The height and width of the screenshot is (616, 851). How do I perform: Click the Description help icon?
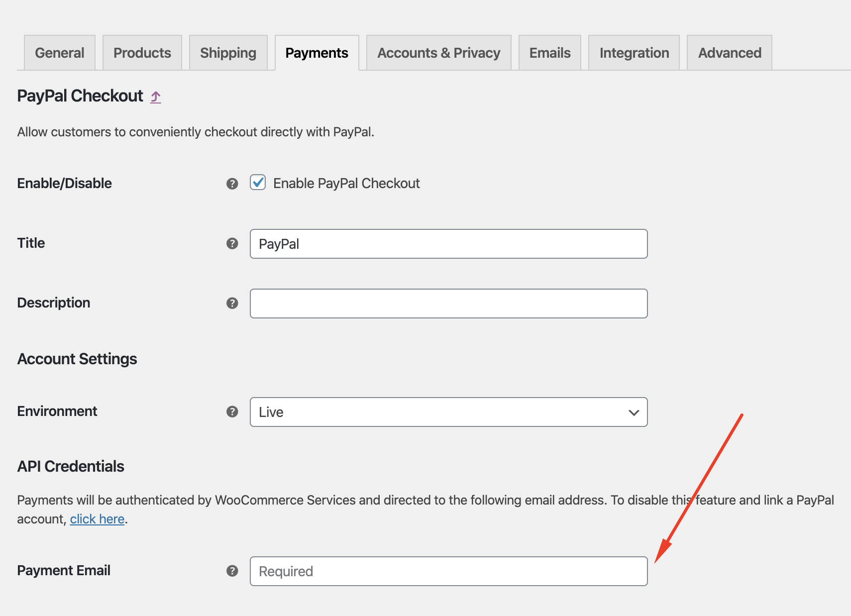(232, 303)
